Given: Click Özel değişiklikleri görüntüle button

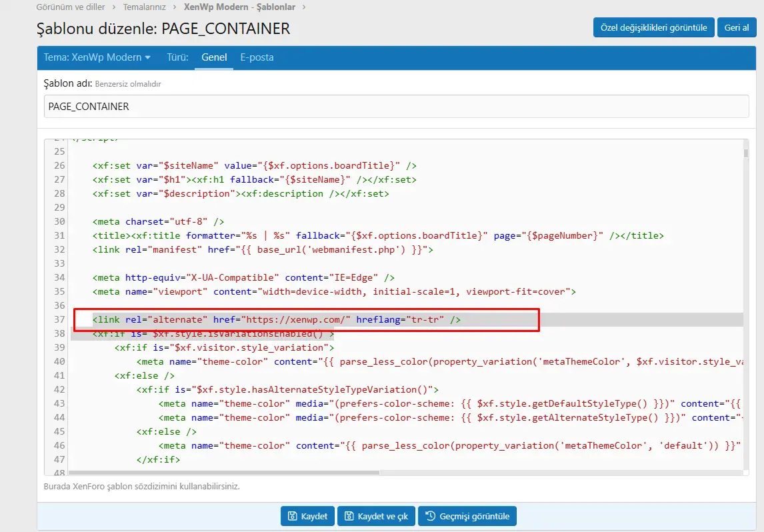Looking at the screenshot, I should (653, 28).
